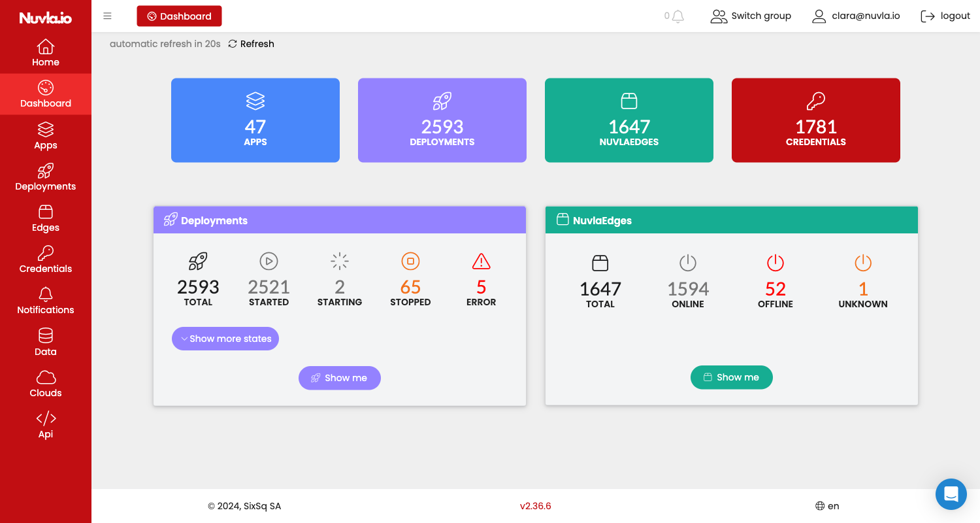Open the en language selector
The width and height of the screenshot is (980, 523).
click(x=827, y=506)
